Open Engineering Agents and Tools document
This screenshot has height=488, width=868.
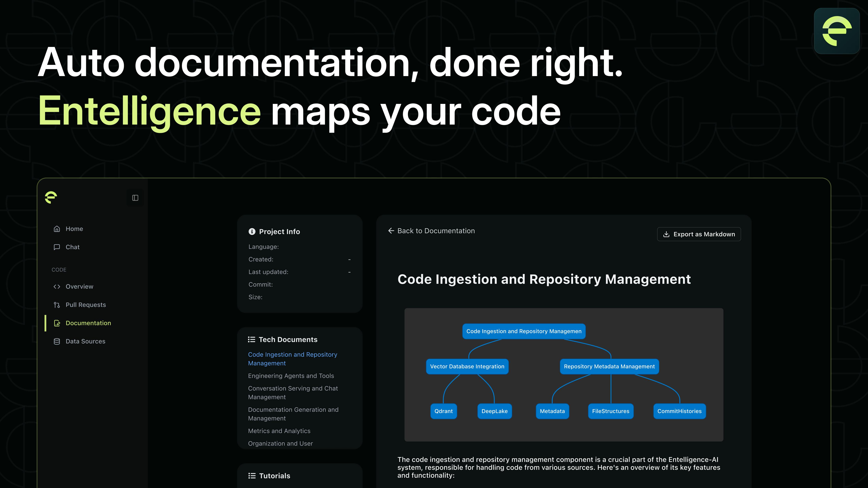(291, 376)
